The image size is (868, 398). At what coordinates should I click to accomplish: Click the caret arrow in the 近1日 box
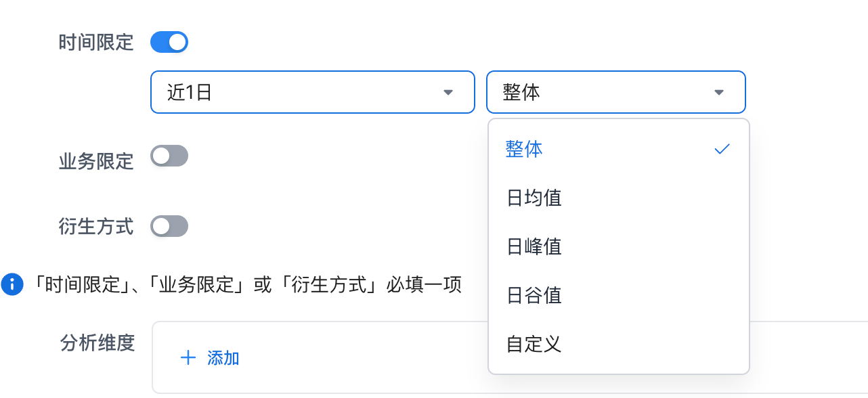point(448,92)
